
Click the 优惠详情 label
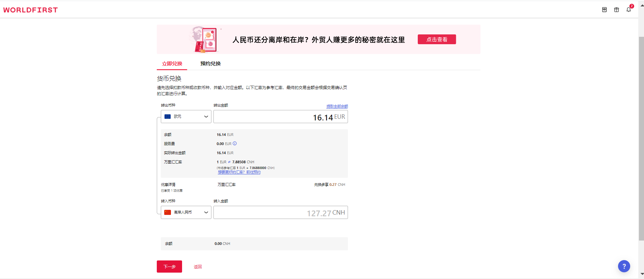(x=168, y=185)
